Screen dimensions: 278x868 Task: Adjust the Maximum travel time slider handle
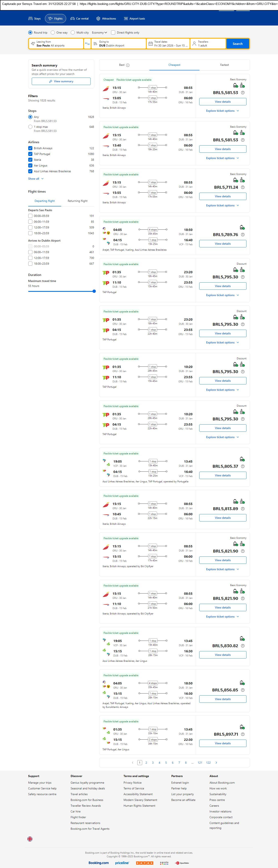click(94, 291)
